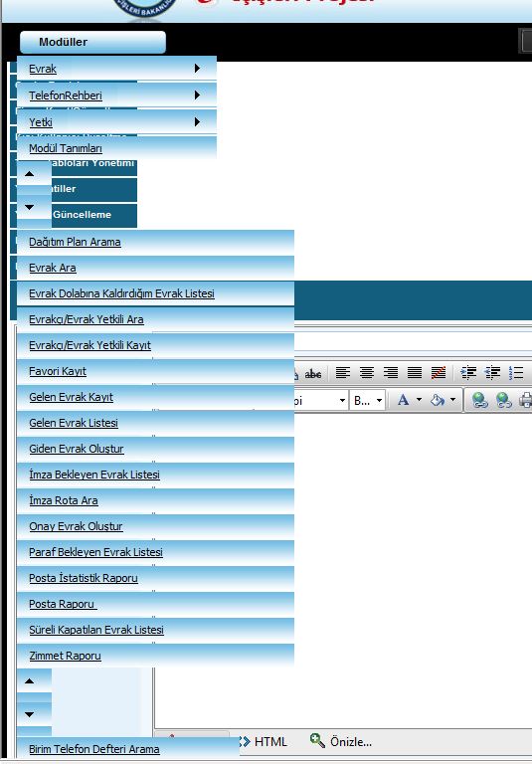Choose İmza Bekleyen Evrak Listesi
Screen dimensions: 532x764
click(155, 475)
